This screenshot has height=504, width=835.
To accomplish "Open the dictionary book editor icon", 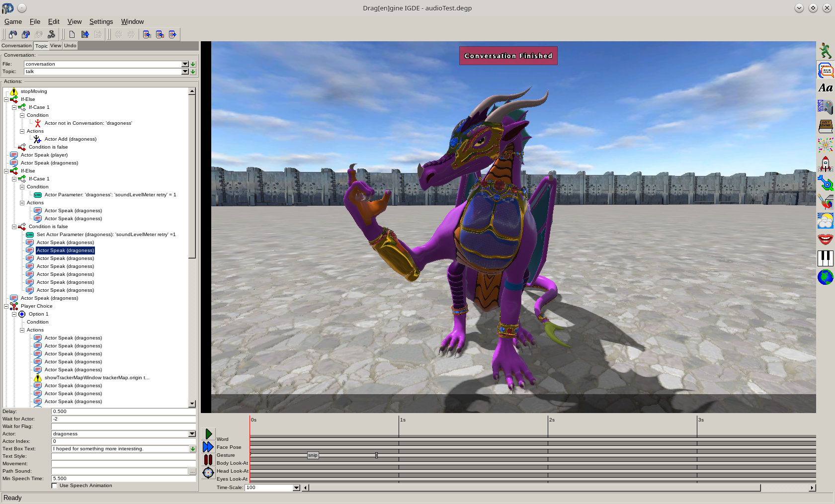I will click(825, 126).
